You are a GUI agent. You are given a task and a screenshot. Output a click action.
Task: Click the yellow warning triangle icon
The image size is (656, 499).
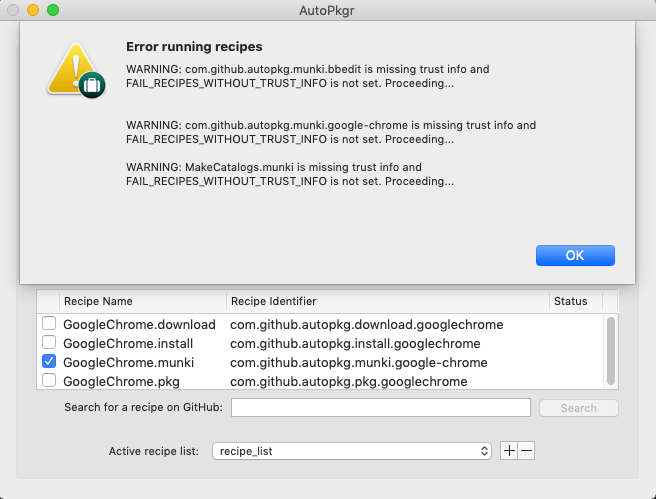tap(76, 73)
